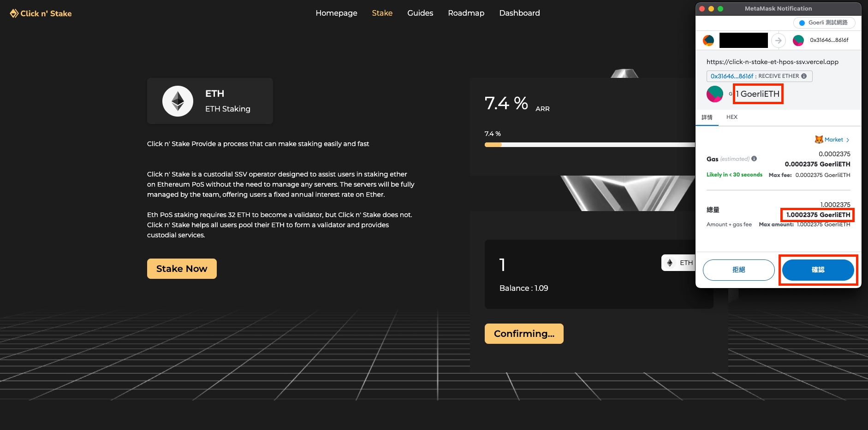This screenshot has width=868, height=430.
Task: Click the Click n' Stake logo
Action: coord(41,13)
